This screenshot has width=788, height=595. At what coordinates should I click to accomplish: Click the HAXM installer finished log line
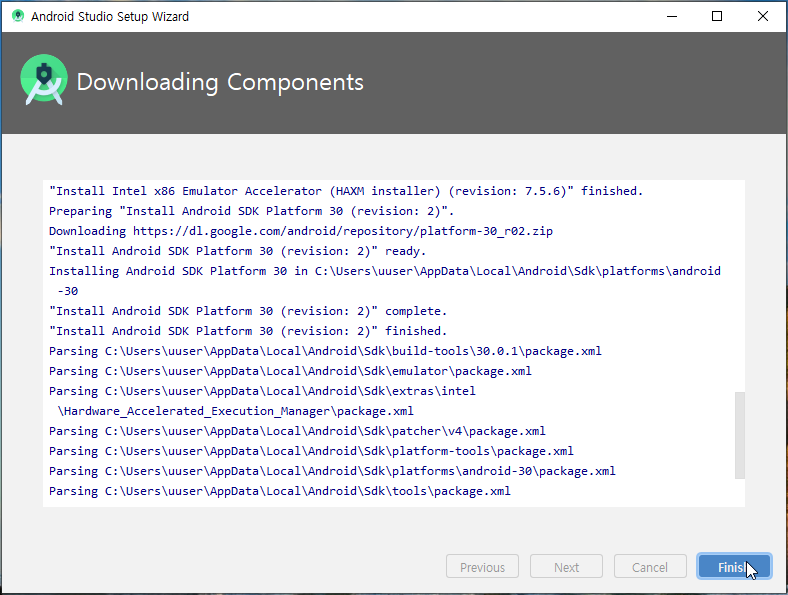point(346,191)
